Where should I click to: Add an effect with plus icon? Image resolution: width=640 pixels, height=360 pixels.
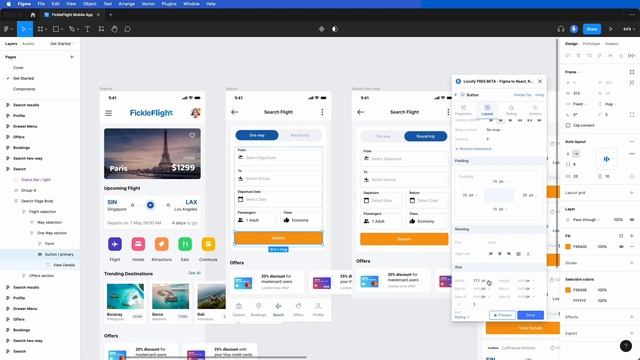coord(632,317)
